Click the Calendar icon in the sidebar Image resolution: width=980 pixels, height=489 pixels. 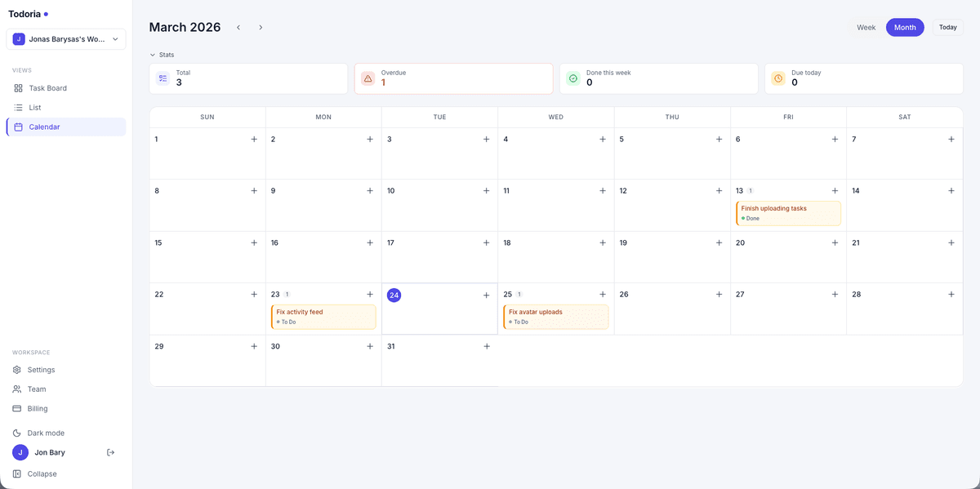tap(16, 127)
